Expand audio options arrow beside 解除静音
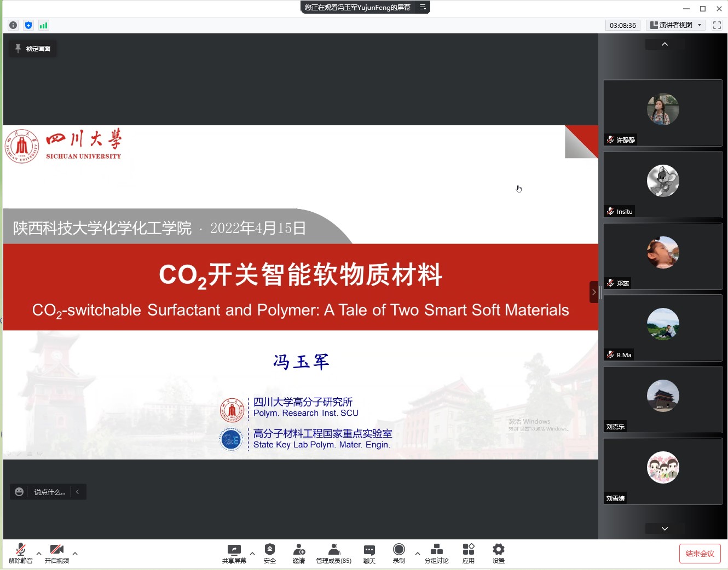 (x=39, y=554)
